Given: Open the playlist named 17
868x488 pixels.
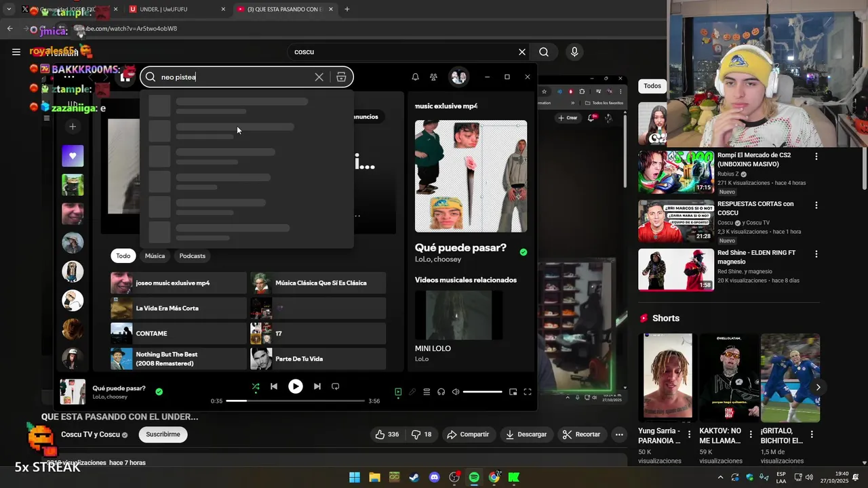Looking at the screenshot, I should coord(318,333).
